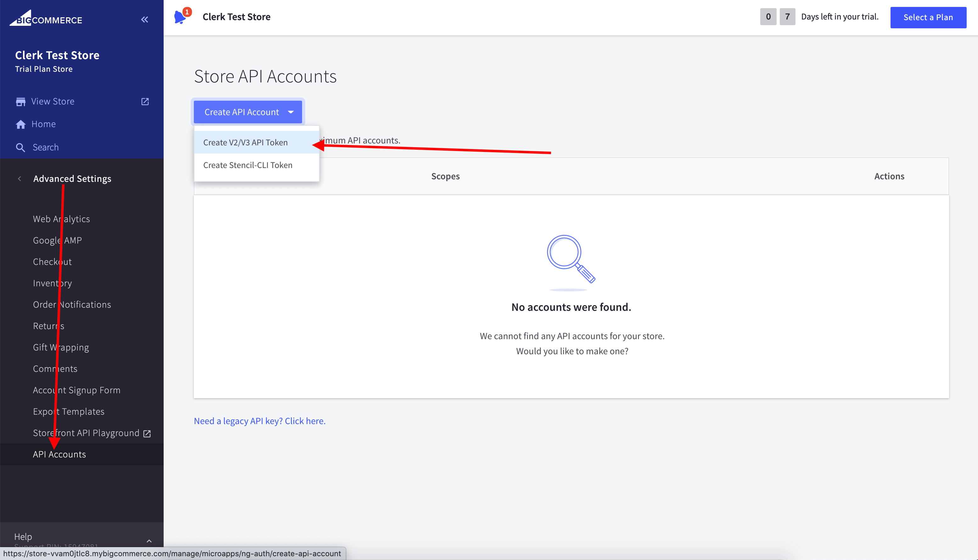Go back from Advanced Settings via chevron
Screen dimensions: 978x560
[x=19, y=178]
